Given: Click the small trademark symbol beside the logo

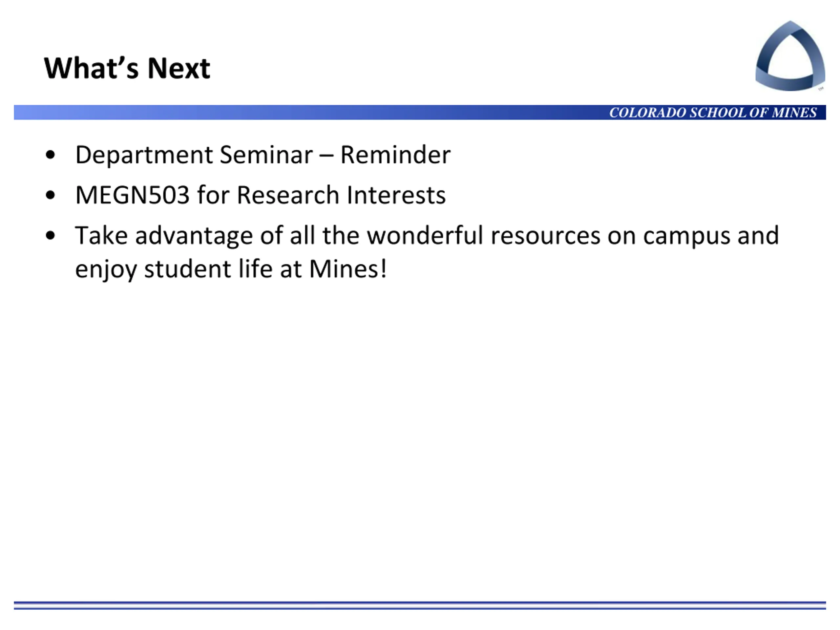Looking at the screenshot, I should 821,89.
